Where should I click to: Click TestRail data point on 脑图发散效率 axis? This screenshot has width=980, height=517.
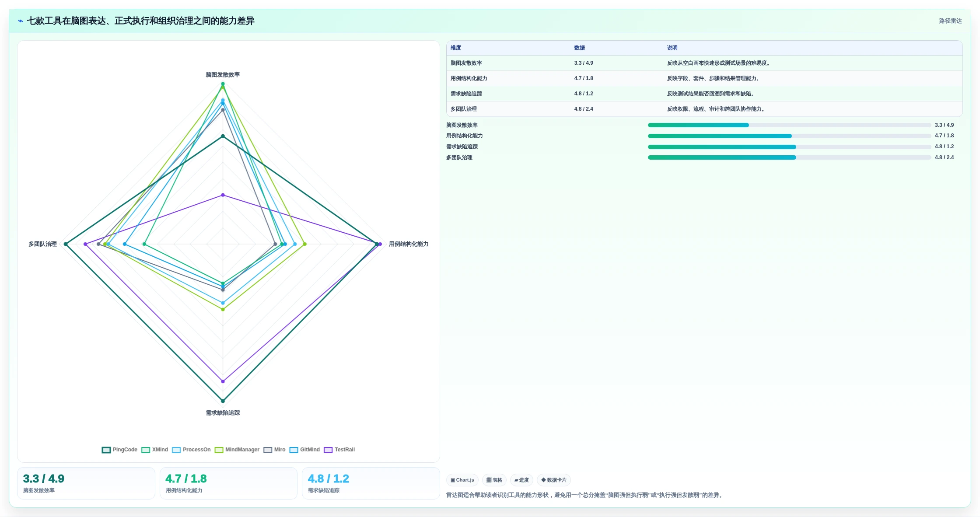click(223, 195)
